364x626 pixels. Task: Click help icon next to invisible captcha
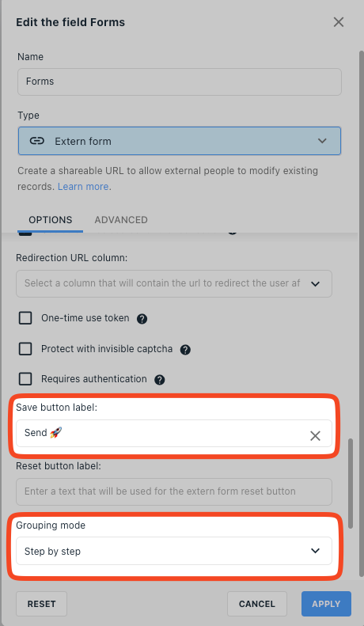(185, 350)
